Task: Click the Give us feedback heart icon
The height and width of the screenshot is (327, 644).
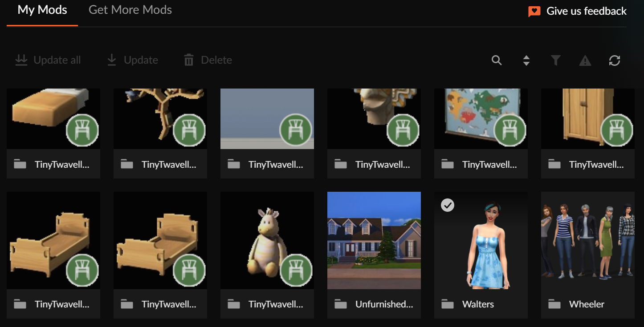Action: pyautogui.click(x=534, y=11)
